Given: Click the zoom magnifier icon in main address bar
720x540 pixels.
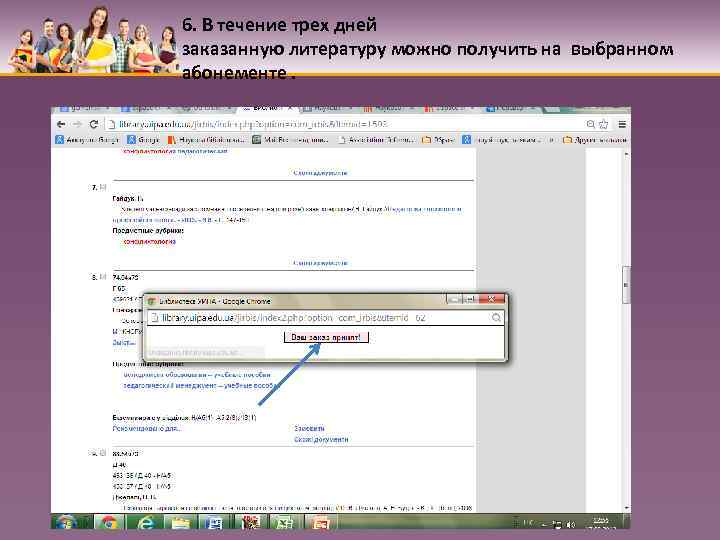Looking at the screenshot, I should coord(591,124).
